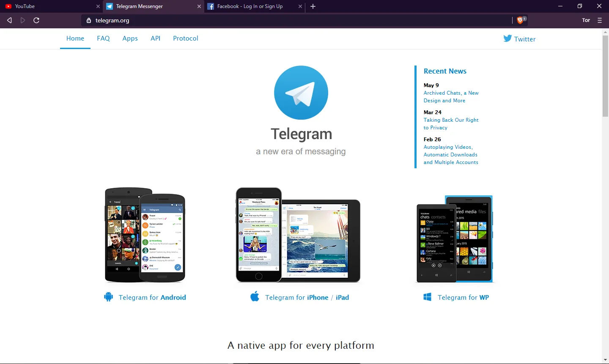Click Telegram for iPhone link

pyautogui.click(x=297, y=297)
